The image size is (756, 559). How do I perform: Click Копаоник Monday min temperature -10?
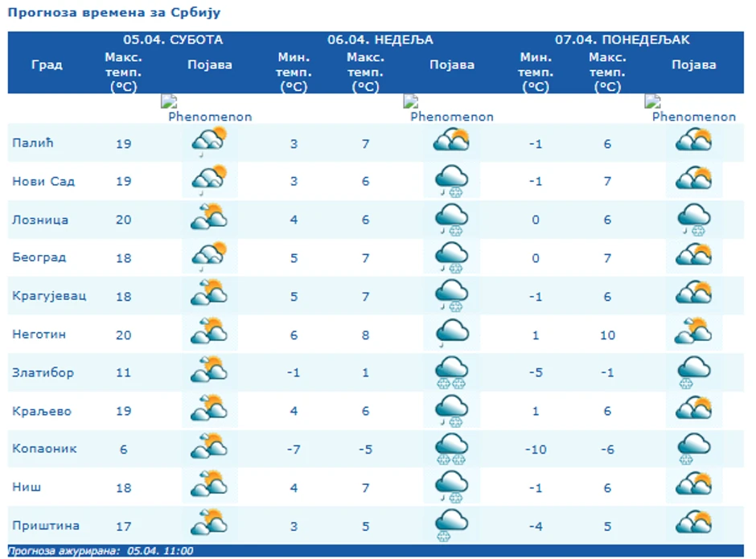(x=536, y=450)
